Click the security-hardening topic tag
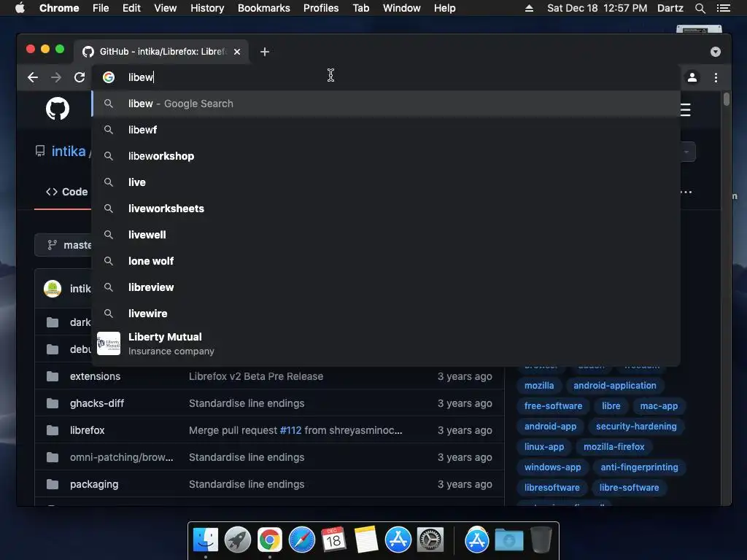This screenshot has height=560, width=747. click(636, 426)
